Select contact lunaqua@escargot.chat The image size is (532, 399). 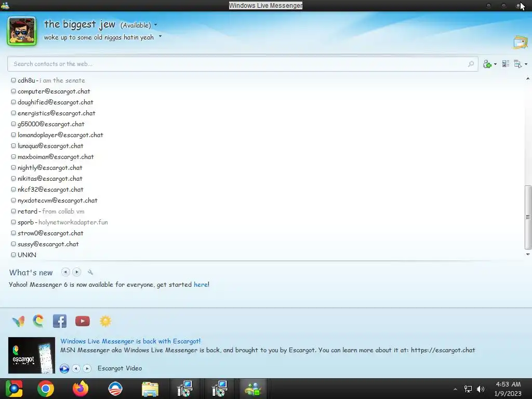click(47, 146)
